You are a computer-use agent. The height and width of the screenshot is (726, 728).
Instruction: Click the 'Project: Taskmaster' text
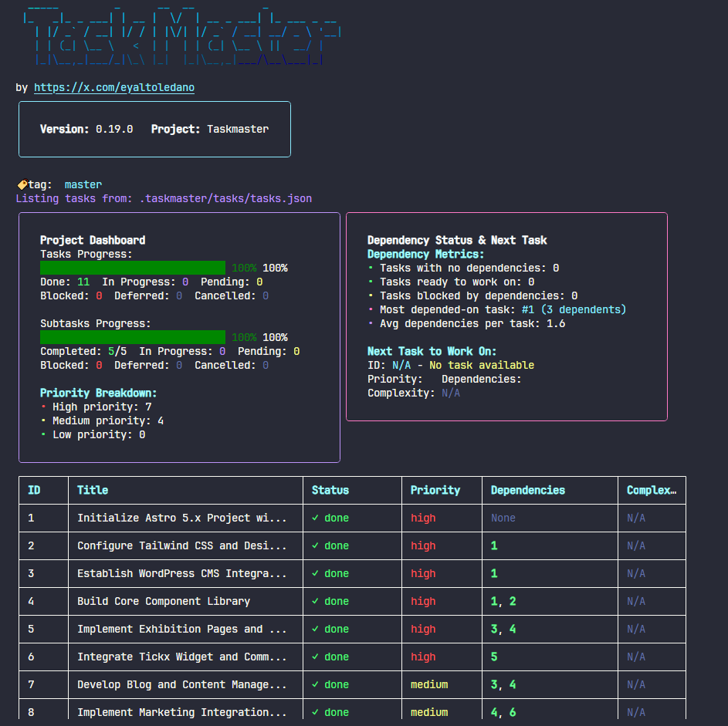coord(210,129)
